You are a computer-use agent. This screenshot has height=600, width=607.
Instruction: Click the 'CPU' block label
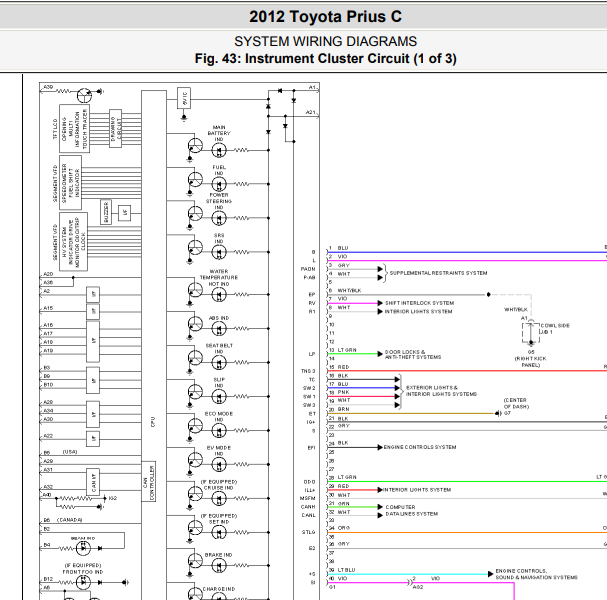tap(153, 422)
